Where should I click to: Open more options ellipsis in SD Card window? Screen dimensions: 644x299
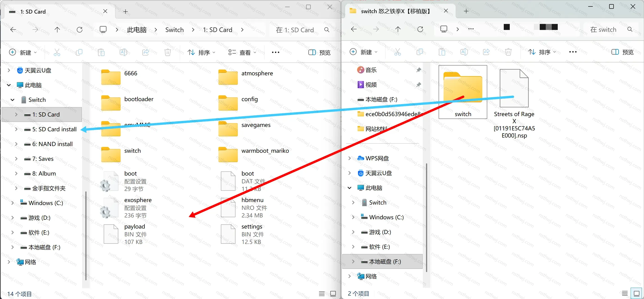point(275,53)
